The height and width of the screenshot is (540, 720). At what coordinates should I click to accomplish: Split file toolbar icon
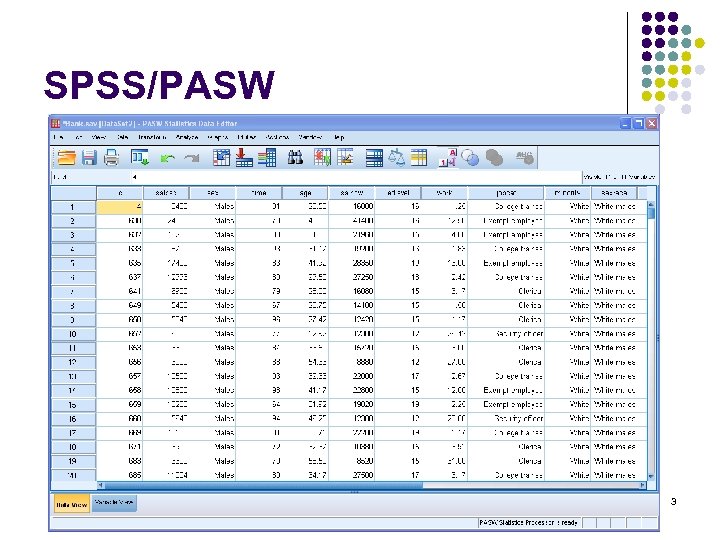pos(374,158)
